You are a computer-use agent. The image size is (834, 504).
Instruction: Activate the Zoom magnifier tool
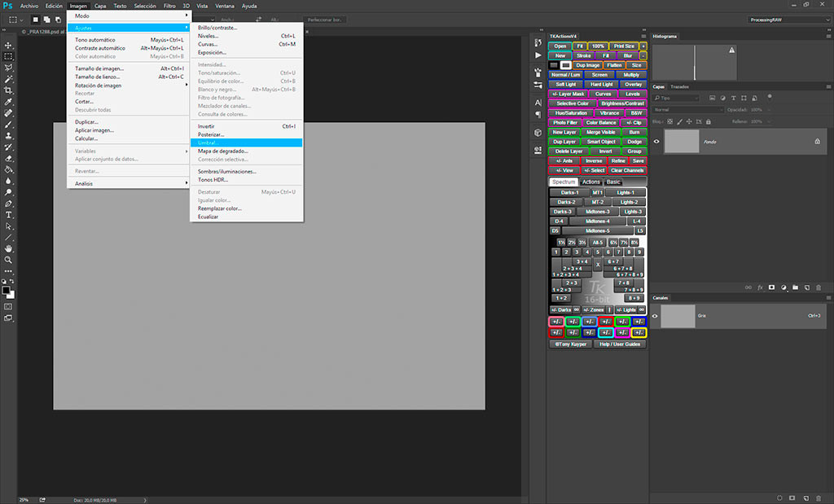point(8,259)
